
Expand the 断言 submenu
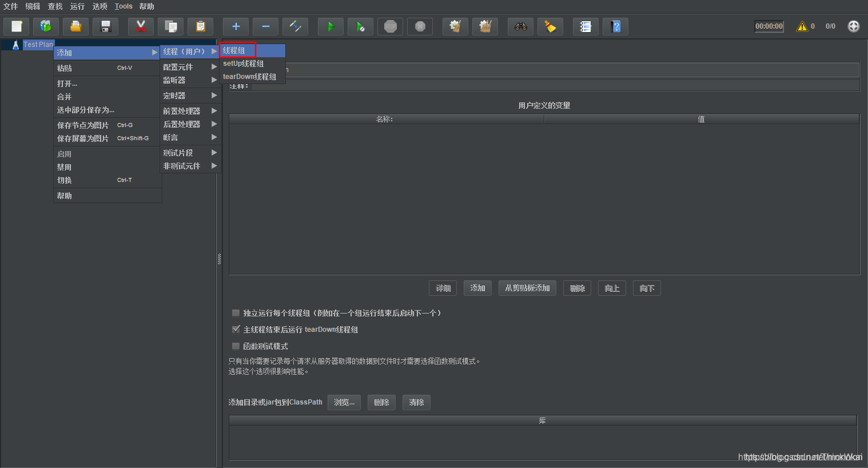pyautogui.click(x=190, y=137)
